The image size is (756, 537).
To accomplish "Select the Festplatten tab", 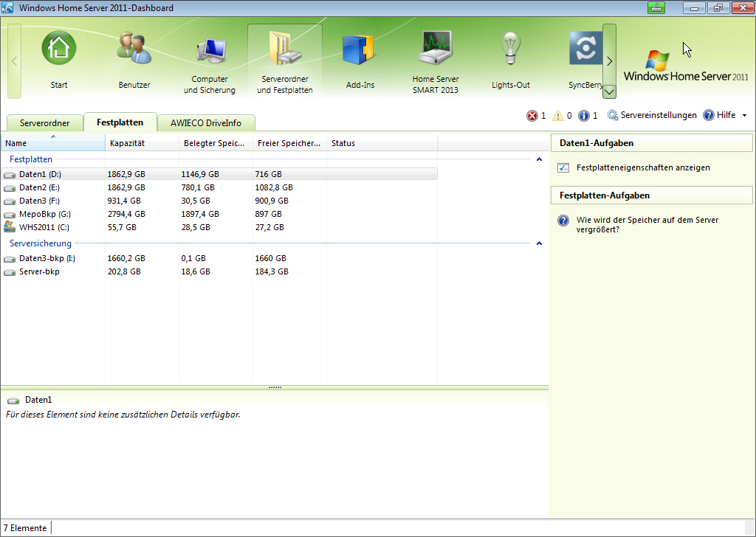I will point(120,122).
